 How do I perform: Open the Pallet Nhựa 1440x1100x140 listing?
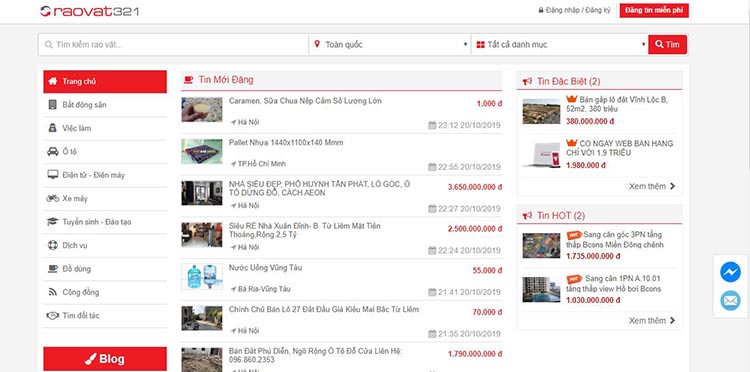click(x=286, y=142)
